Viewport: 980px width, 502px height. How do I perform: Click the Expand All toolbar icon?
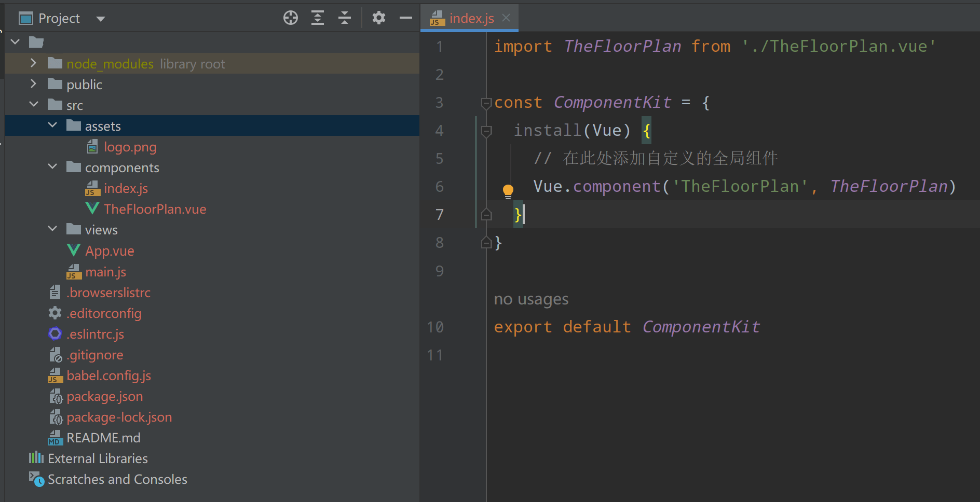(x=318, y=18)
